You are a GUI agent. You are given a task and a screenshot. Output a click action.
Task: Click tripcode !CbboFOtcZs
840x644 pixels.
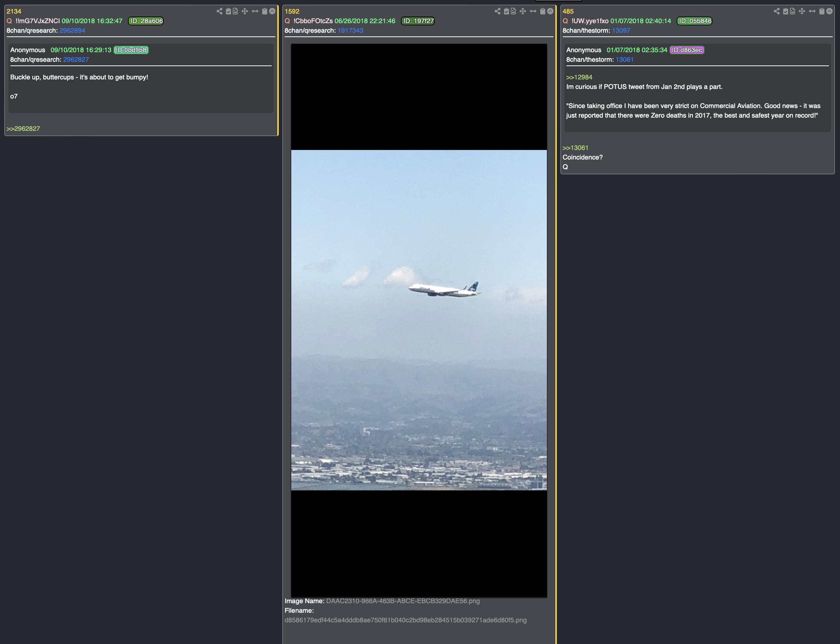[313, 21]
